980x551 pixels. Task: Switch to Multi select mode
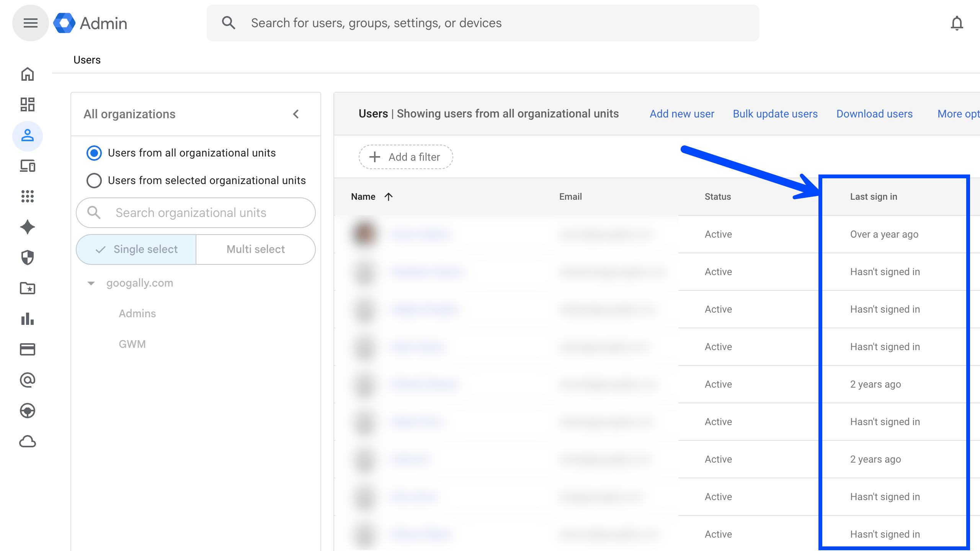click(255, 249)
